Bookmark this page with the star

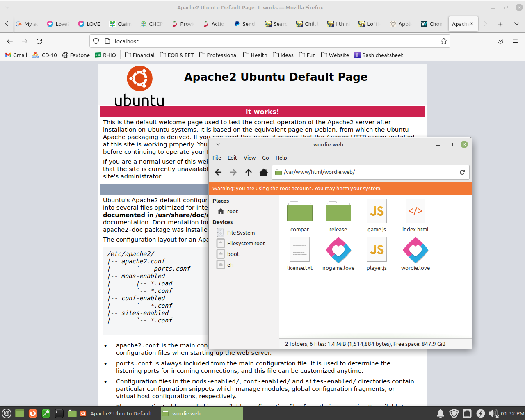click(x=443, y=41)
